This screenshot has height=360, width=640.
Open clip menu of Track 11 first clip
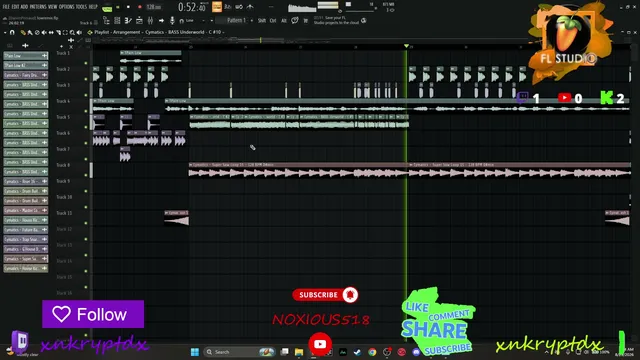click(166, 213)
